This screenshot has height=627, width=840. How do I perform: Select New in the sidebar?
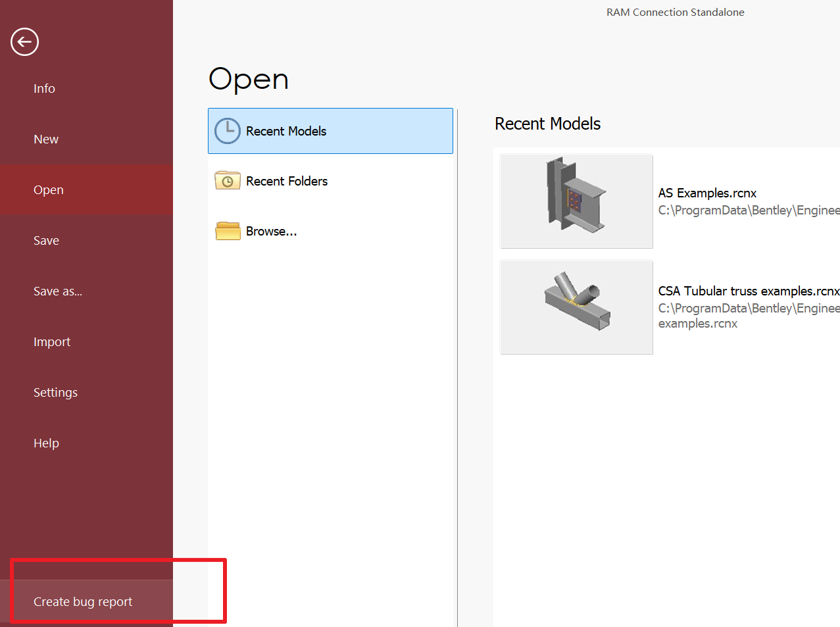click(x=46, y=139)
